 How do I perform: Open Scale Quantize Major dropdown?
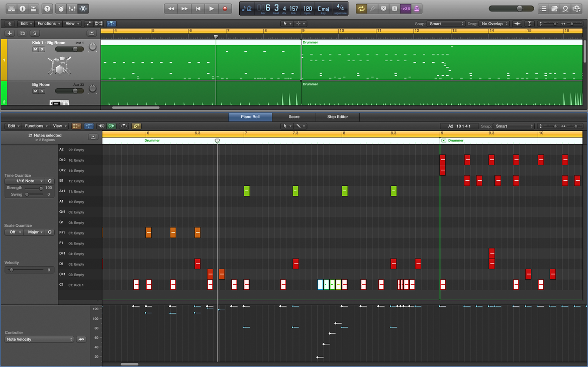35,232
